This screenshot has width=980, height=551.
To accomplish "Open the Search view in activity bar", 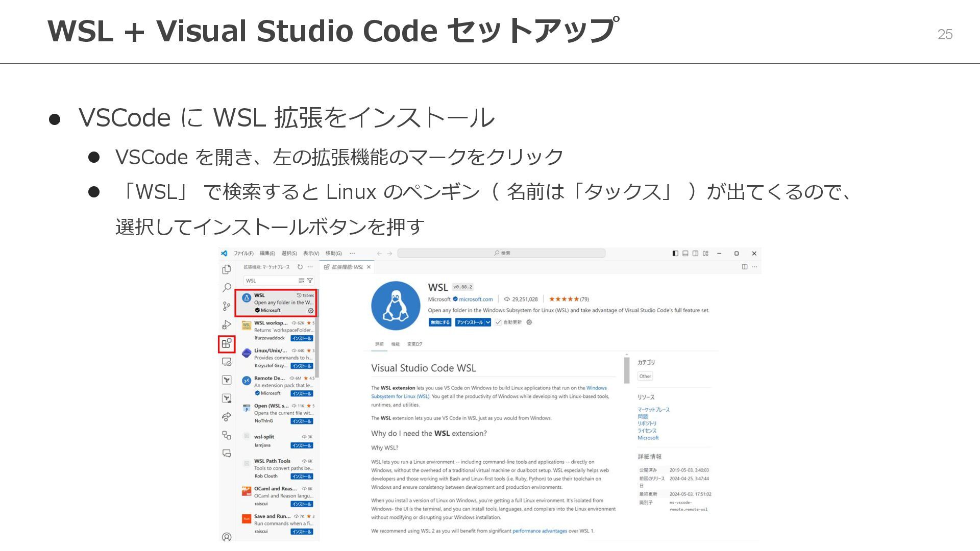I will pos(227,288).
